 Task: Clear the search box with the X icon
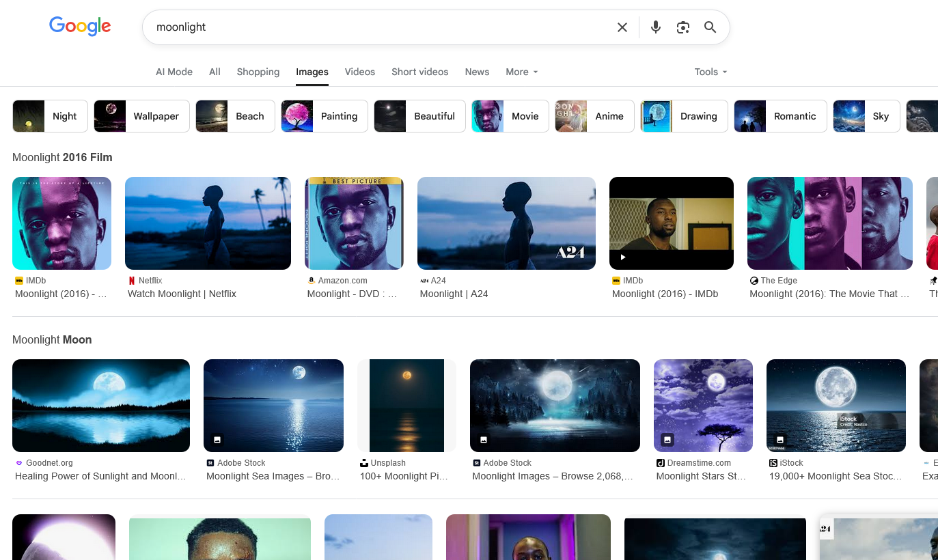622,27
